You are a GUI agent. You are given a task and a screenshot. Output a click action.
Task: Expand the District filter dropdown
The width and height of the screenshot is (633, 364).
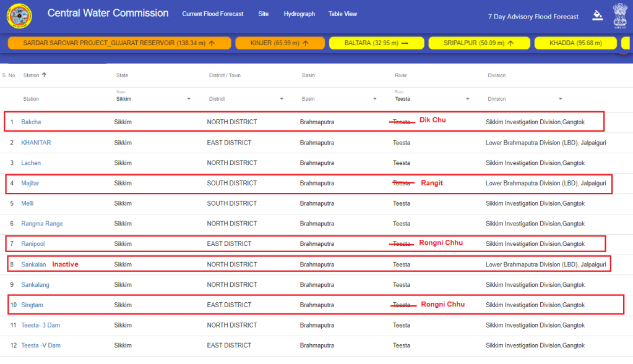(x=282, y=99)
